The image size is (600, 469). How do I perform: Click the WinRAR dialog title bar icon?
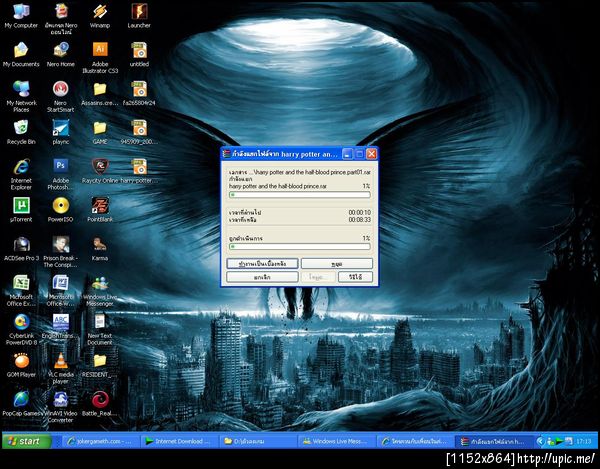point(227,154)
